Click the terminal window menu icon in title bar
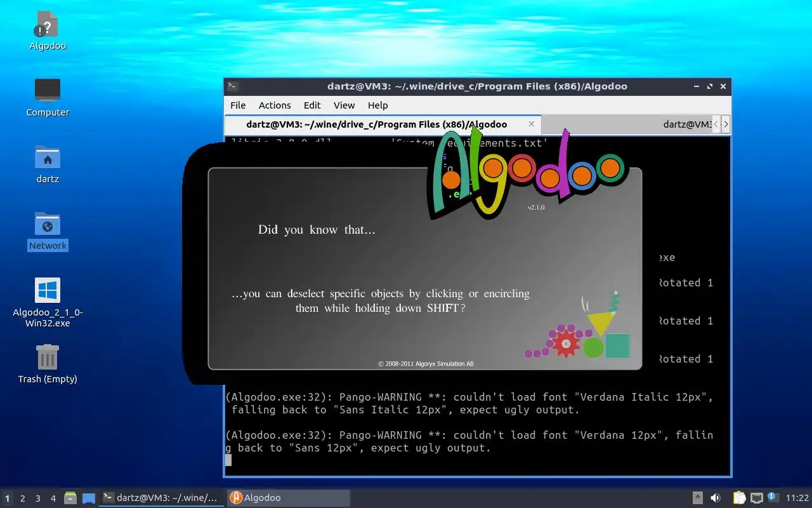Screen dimensions: 812x508 tap(233, 86)
